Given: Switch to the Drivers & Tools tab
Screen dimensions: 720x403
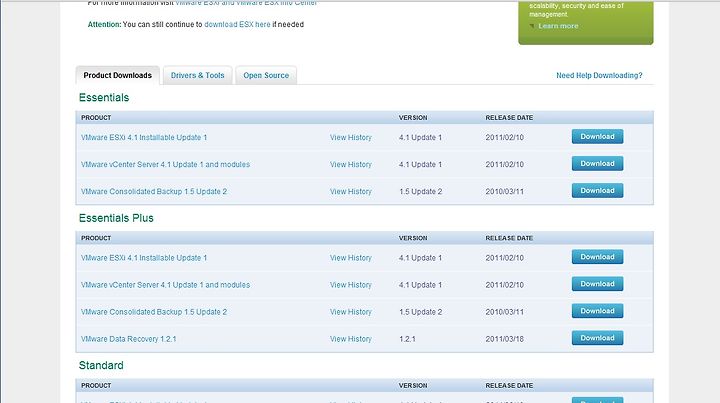Looking at the screenshot, I should [x=197, y=75].
